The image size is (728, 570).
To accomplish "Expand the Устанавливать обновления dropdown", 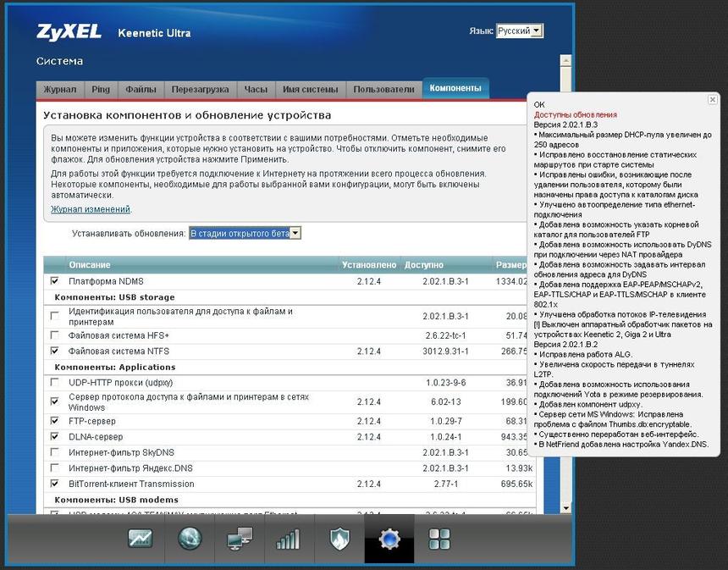I will [x=245, y=233].
